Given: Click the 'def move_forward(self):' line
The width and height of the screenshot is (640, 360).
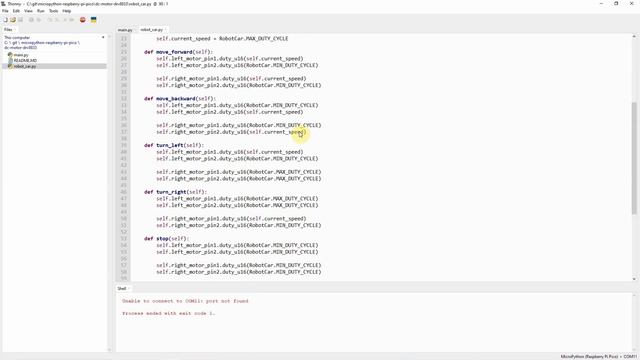Looking at the screenshot, I should point(178,52).
